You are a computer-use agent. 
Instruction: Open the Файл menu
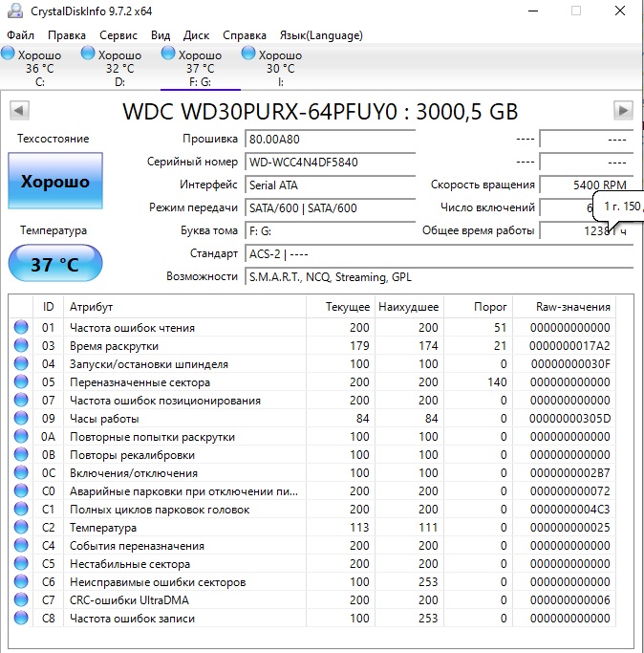pos(20,35)
